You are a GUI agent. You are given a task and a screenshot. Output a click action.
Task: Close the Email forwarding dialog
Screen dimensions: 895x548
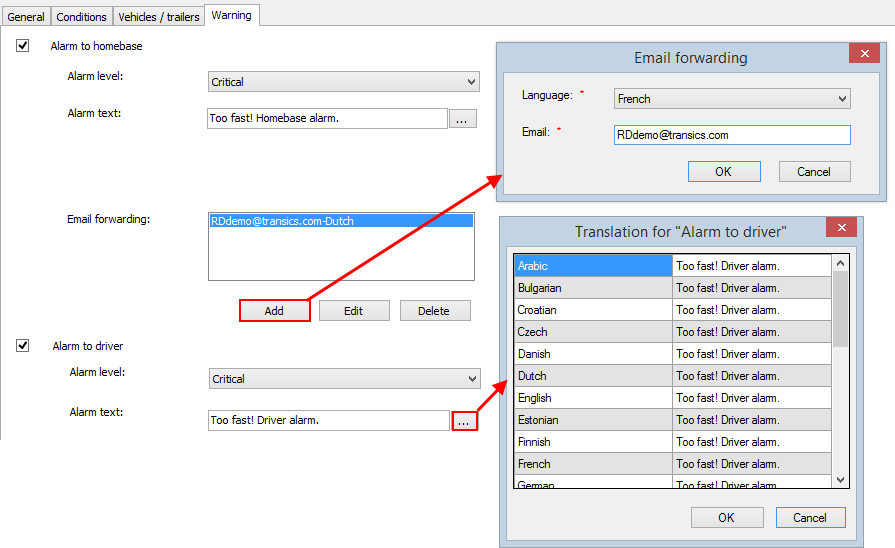pos(863,55)
